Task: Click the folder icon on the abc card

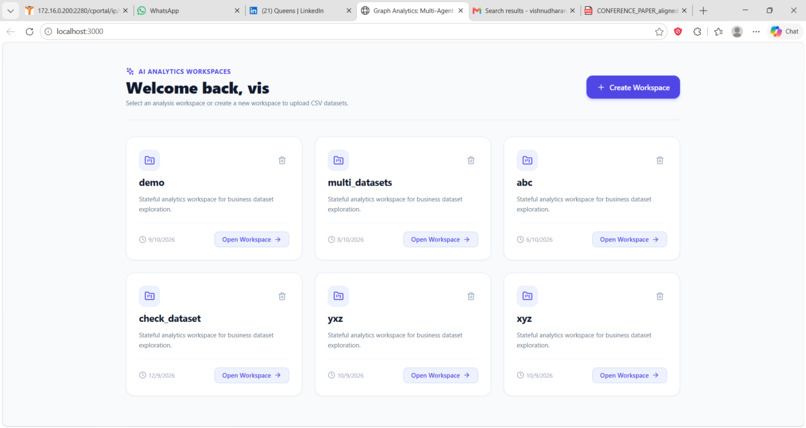Action: click(527, 160)
